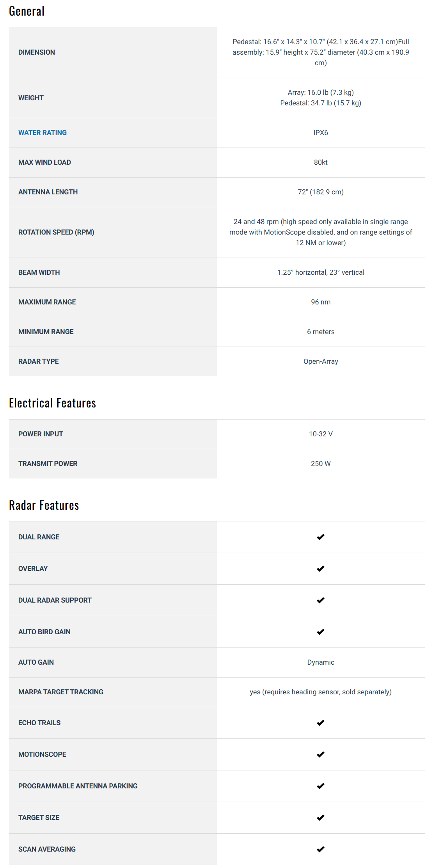Click the Open-Array radar type value
This screenshot has height=868, width=426.
(320, 361)
